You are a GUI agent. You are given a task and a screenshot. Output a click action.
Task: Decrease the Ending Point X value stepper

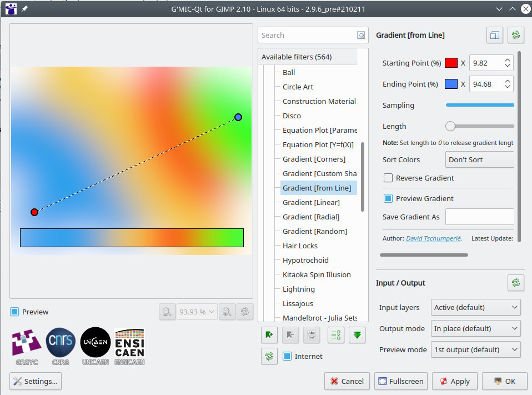point(507,87)
